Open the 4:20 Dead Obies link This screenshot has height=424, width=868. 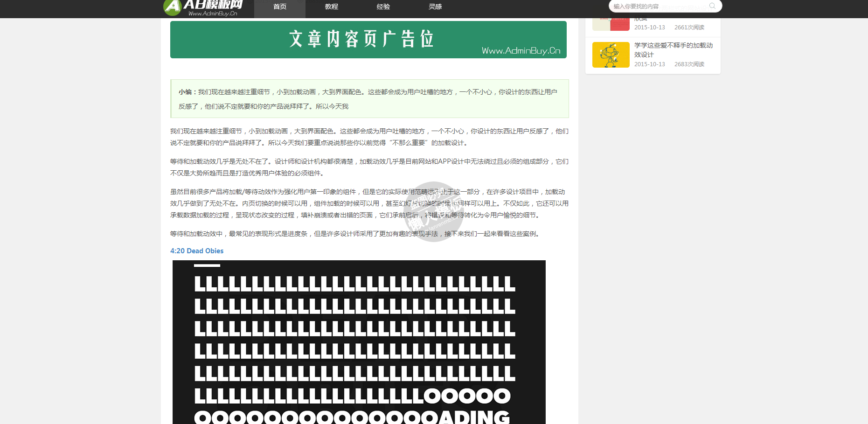pyautogui.click(x=197, y=251)
